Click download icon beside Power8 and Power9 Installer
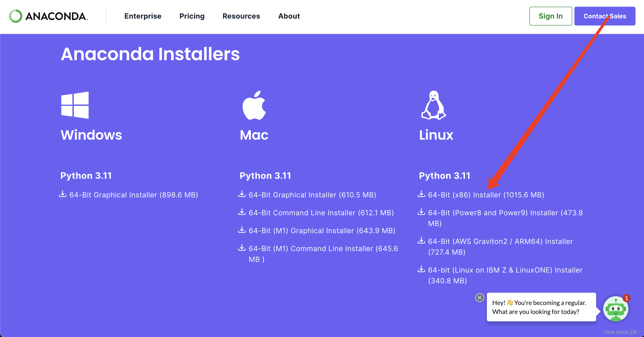The width and height of the screenshot is (644, 337). point(421,212)
